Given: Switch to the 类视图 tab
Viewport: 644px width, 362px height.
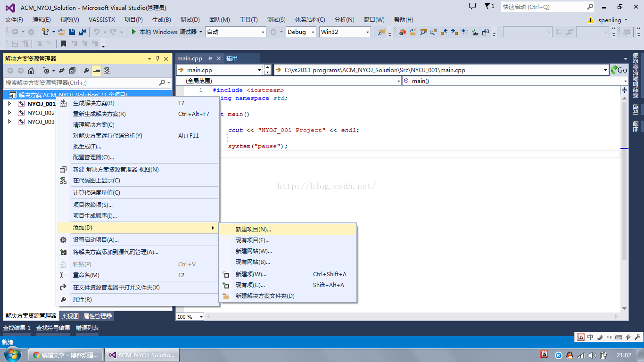Looking at the screenshot, I should tap(70, 316).
